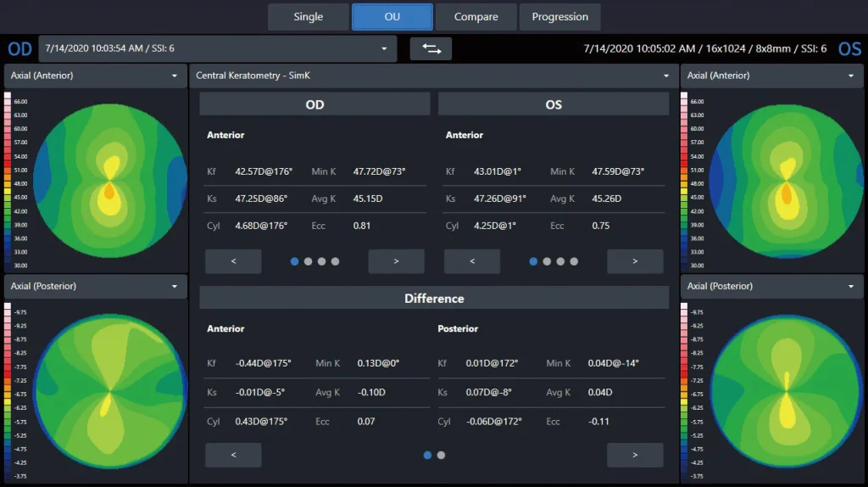Switch to the Single view tab

(x=308, y=17)
